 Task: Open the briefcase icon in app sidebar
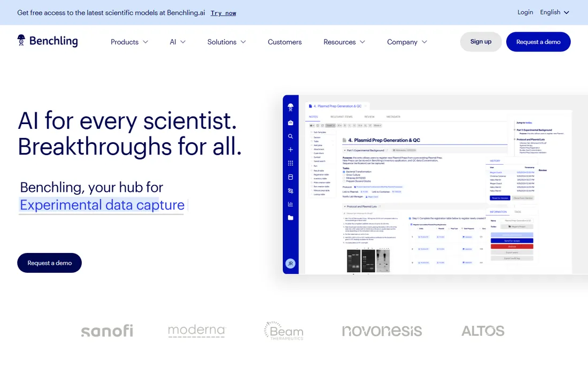[290, 122]
